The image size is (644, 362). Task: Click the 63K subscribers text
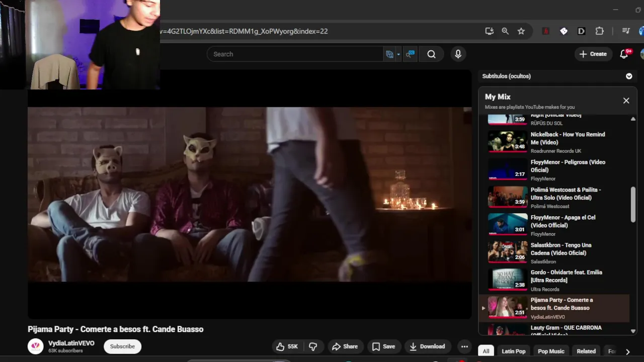coord(65,351)
